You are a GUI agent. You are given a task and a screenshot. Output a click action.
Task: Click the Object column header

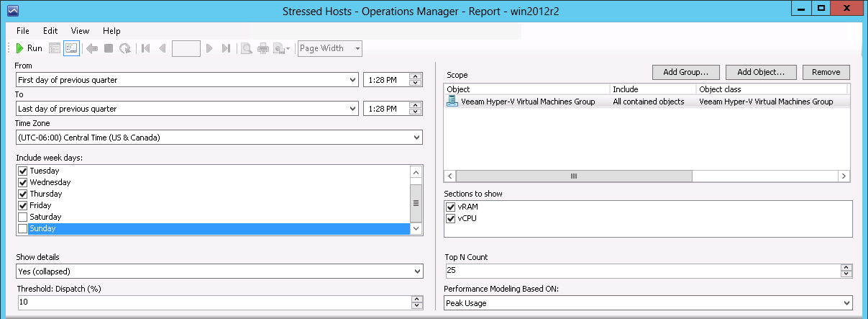point(527,89)
